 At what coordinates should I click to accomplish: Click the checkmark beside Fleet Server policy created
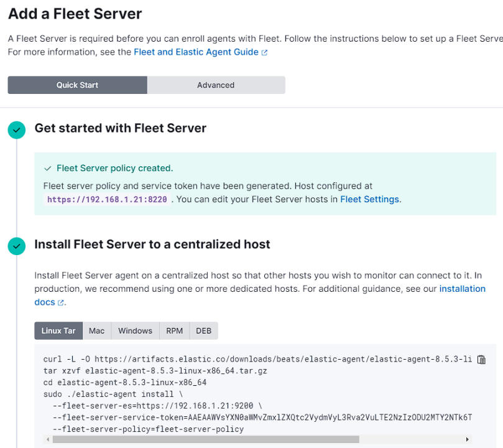click(x=48, y=169)
